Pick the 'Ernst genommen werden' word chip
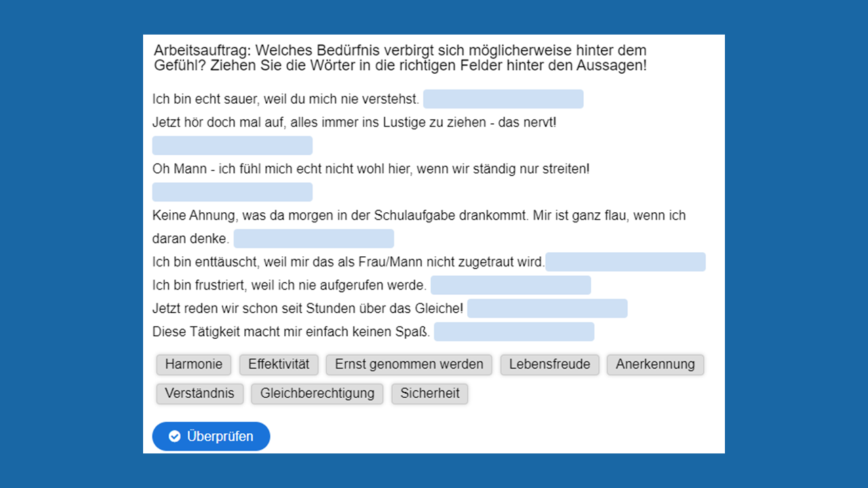868x488 pixels. point(409,365)
